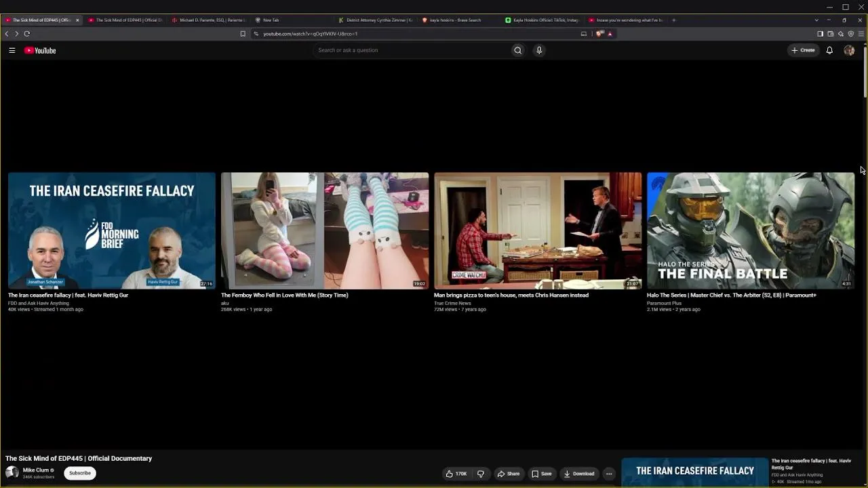Close the active 'The Sick Mind of EDP445' tab
Viewport: 868px width, 488px height.
[77, 20]
